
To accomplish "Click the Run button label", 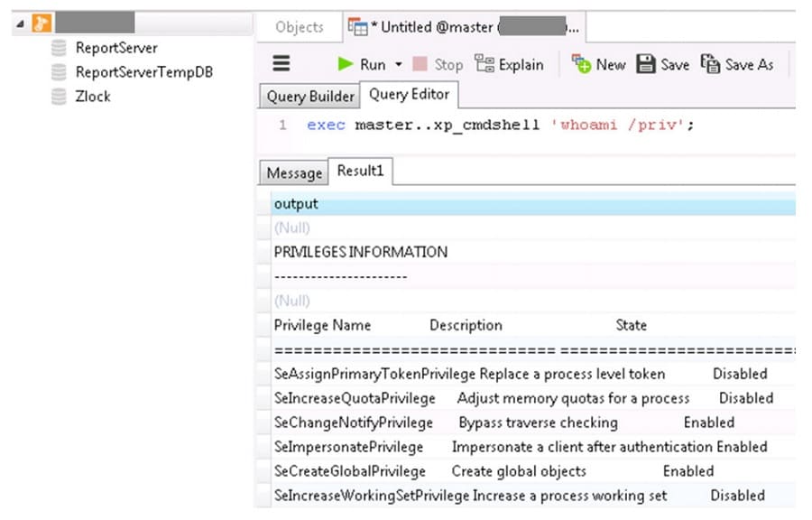I will tap(373, 65).
